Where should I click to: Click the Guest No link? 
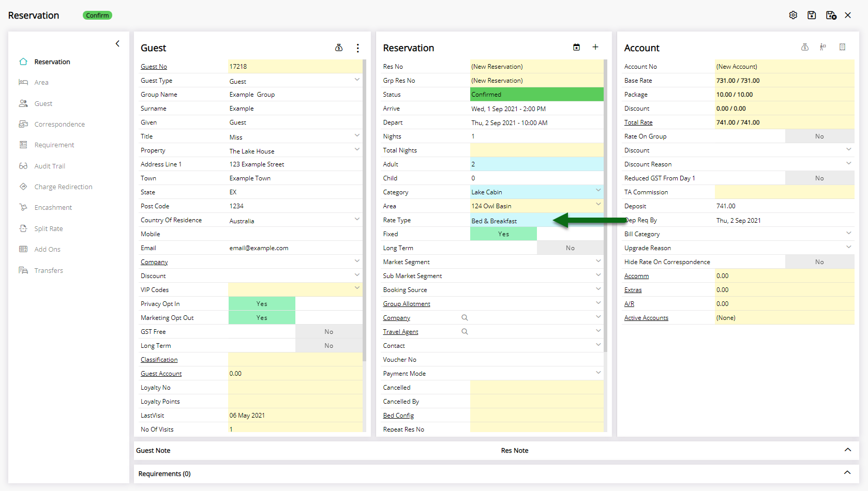[154, 67]
